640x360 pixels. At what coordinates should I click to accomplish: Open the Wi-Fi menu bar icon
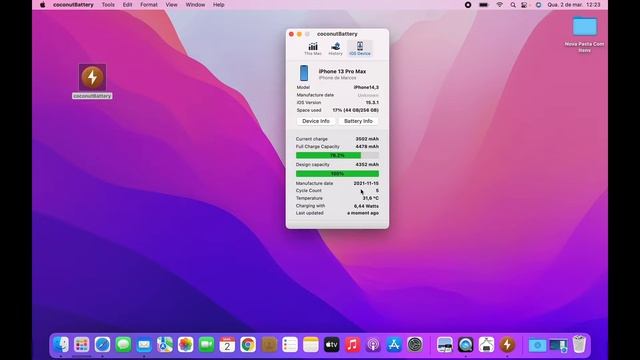point(500,5)
